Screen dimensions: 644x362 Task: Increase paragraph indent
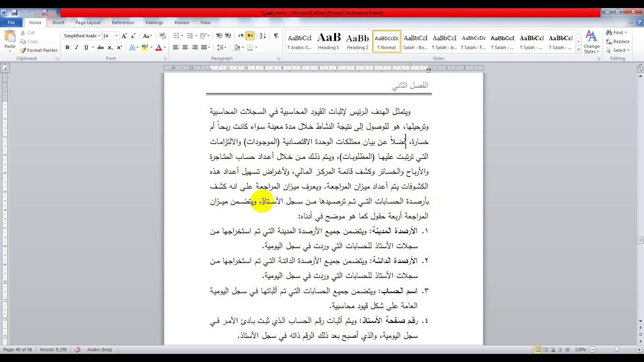tap(228, 36)
